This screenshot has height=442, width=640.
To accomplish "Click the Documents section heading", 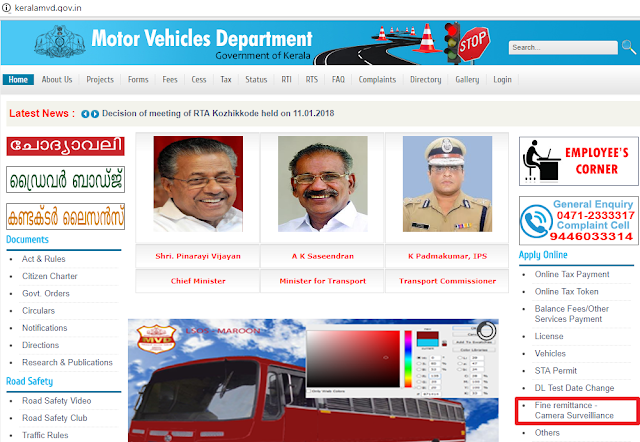I will coord(27,240).
